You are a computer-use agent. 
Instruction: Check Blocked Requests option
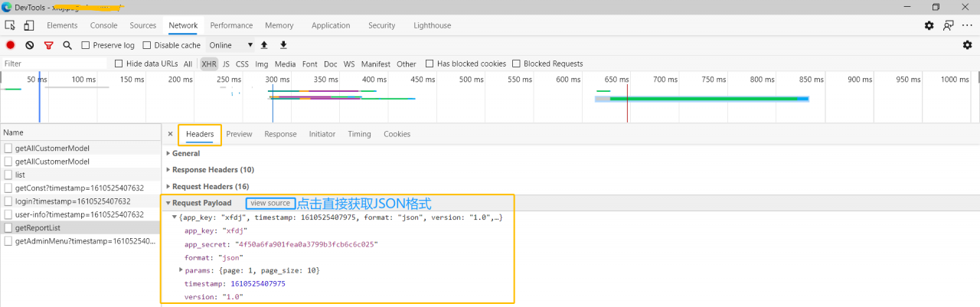tap(516, 64)
